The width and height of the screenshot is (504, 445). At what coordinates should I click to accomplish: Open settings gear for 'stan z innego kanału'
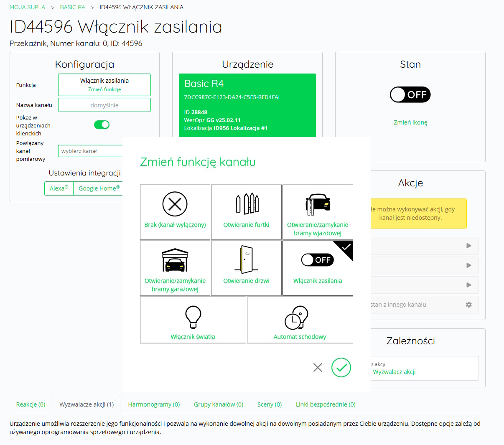[x=468, y=305]
